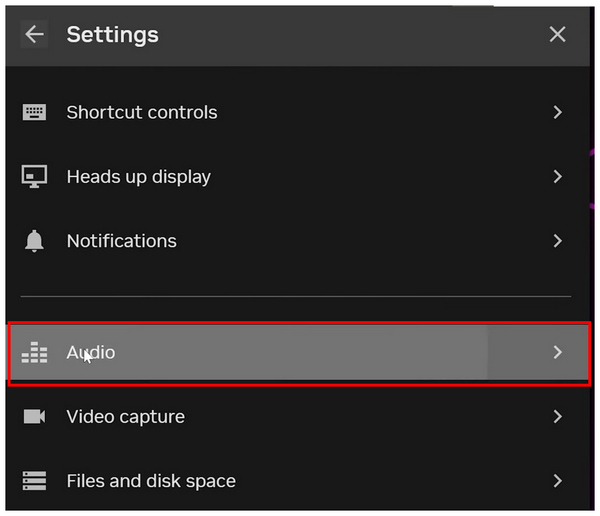Open the Audio settings entry
This screenshot has width=600, height=516.
click(91, 352)
